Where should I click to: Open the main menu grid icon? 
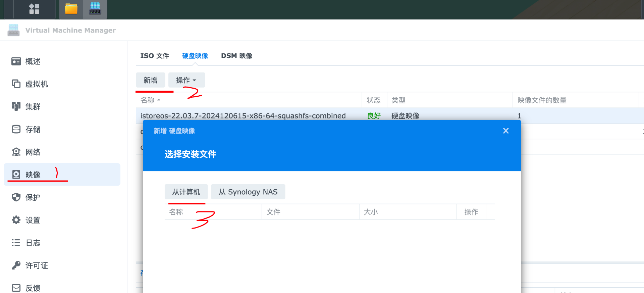point(34,9)
